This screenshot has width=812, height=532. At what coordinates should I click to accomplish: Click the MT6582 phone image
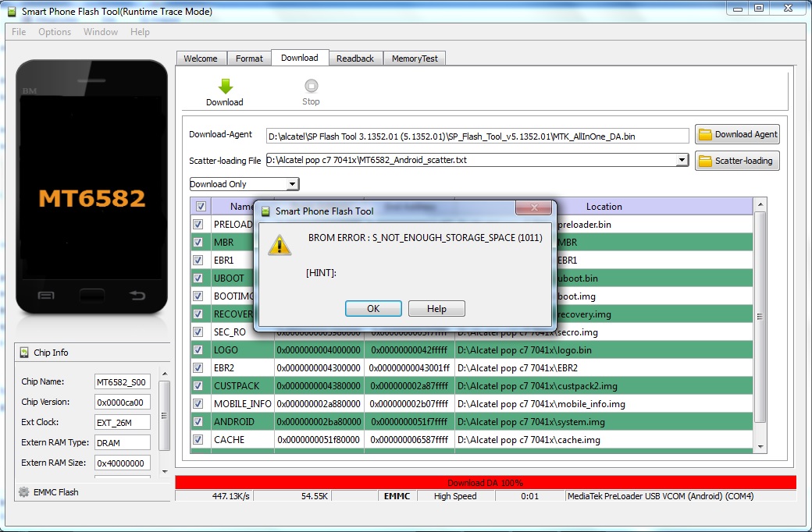click(91, 187)
